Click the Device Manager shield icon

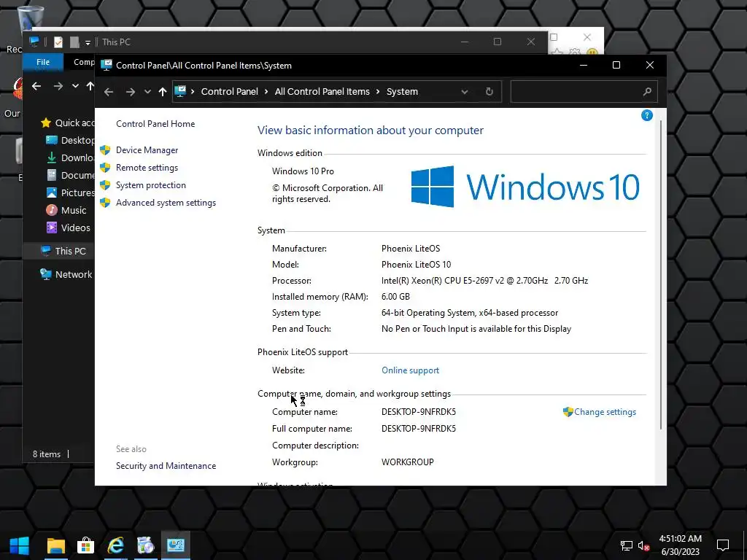point(105,150)
